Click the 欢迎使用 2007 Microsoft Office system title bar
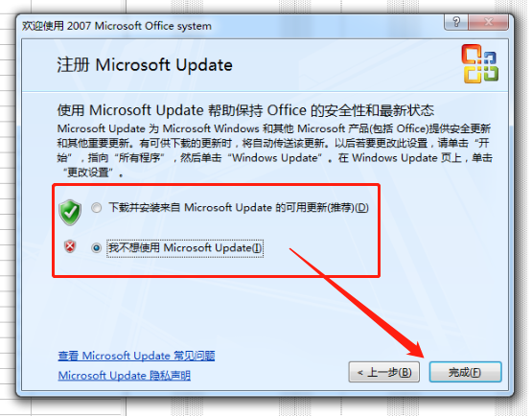The width and height of the screenshot is (532, 416). pyautogui.click(x=117, y=26)
